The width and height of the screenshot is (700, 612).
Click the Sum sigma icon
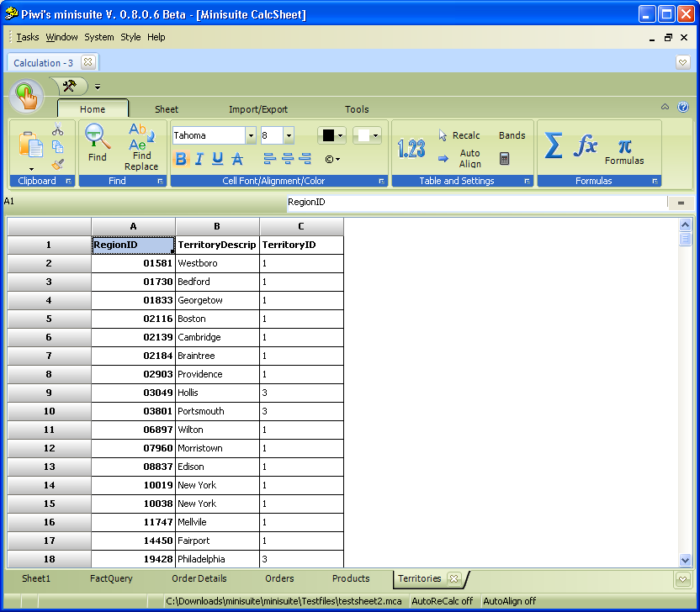pos(553,146)
